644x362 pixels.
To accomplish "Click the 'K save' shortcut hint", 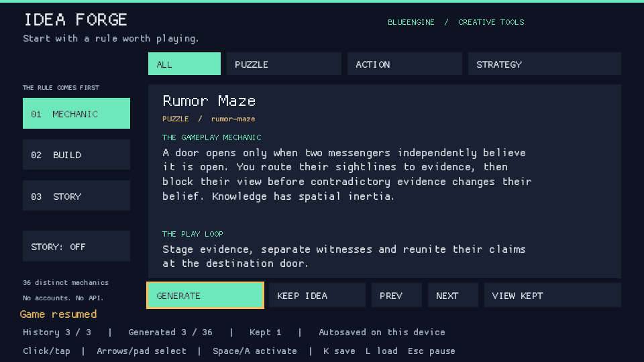I will tap(339, 351).
